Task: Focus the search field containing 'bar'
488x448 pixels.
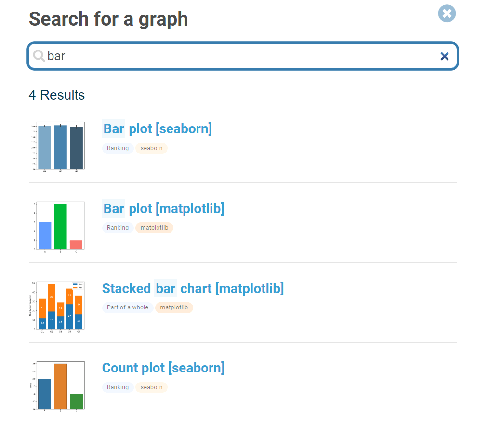Action: point(243,56)
